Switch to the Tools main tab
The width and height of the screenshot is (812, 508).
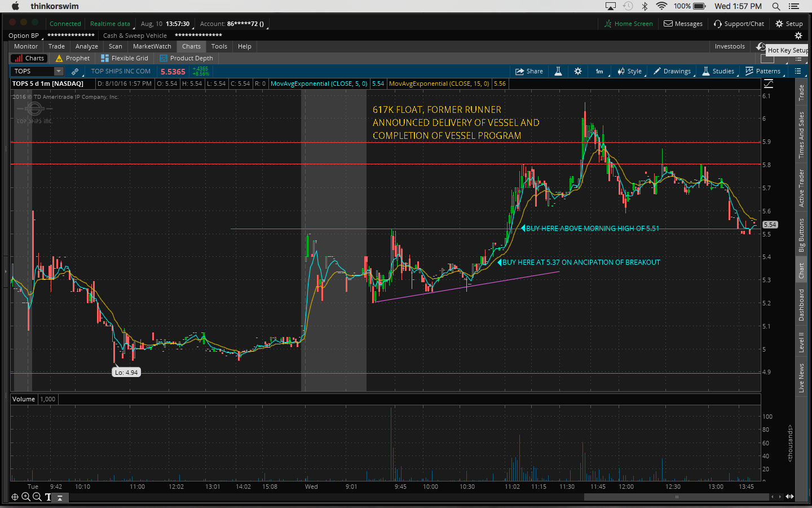pos(219,46)
